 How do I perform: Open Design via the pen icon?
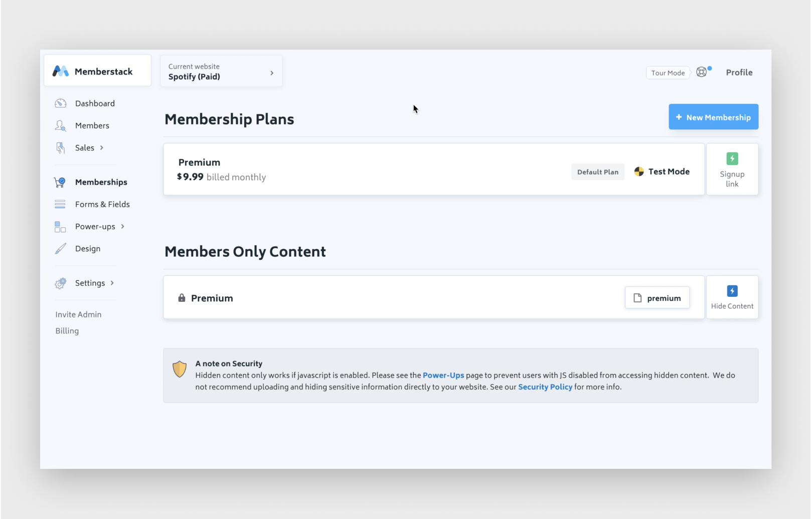coord(60,248)
